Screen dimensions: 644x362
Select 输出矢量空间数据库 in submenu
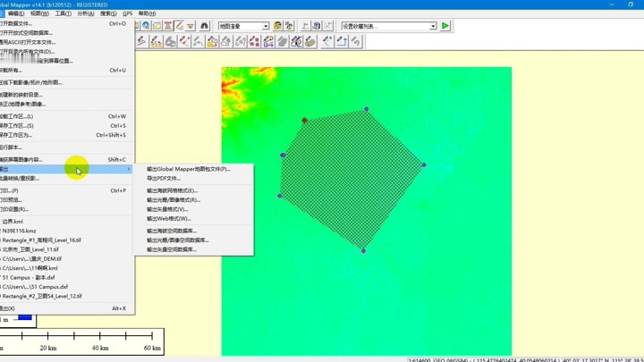[193, 249]
